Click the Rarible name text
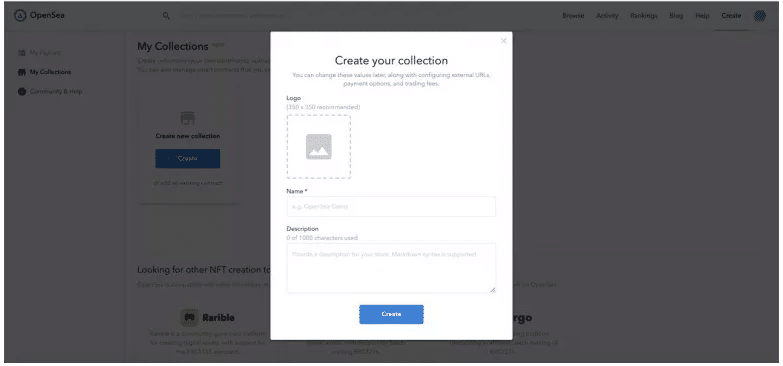Image resolution: width=783 pixels, height=366 pixels. (218, 318)
